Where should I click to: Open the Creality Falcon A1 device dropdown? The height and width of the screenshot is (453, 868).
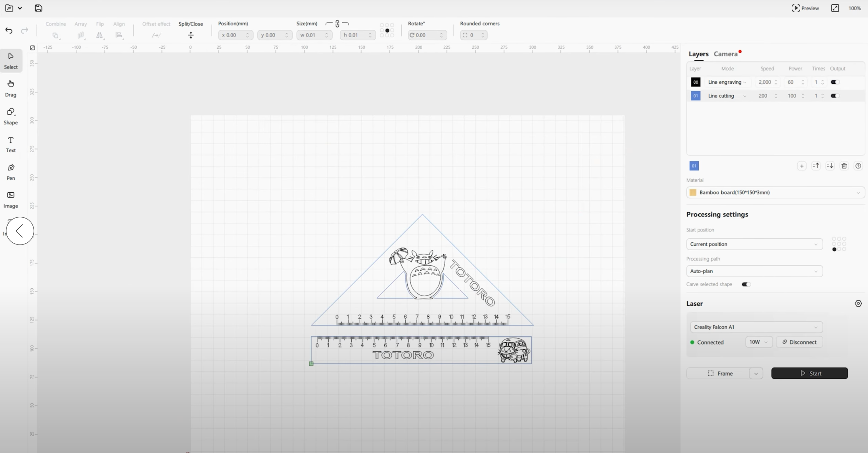click(x=756, y=327)
